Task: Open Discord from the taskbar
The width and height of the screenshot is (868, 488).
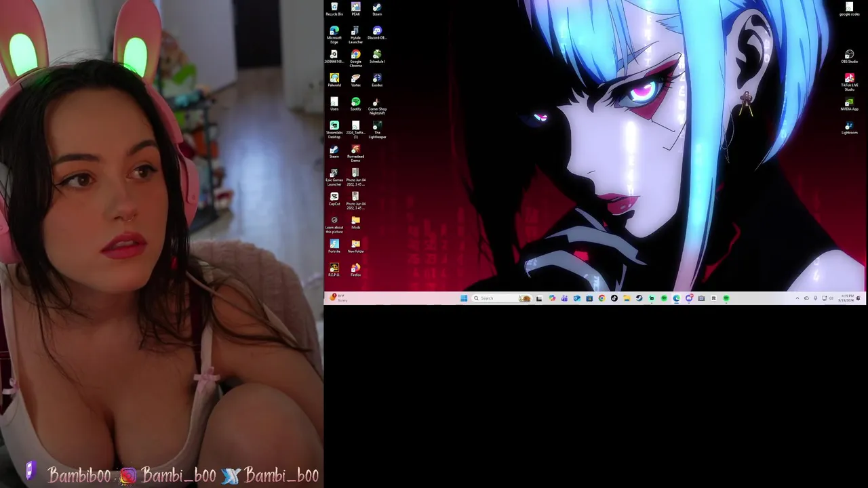Action: pos(689,298)
